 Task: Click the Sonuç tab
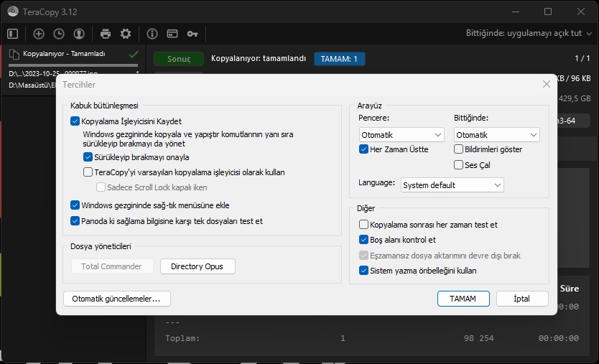coord(179,59)
